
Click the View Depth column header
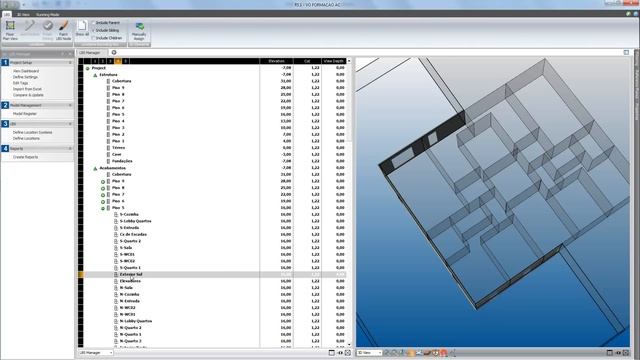pos(333,61)
